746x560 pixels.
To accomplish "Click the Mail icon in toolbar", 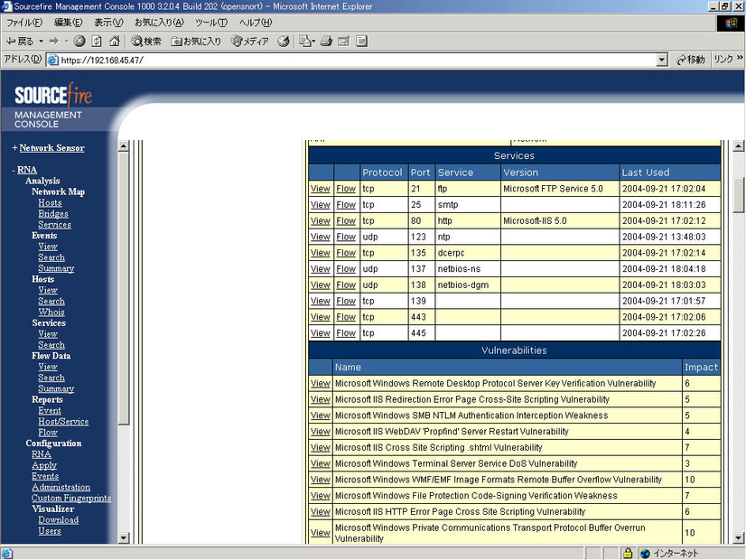I will 304,41.
